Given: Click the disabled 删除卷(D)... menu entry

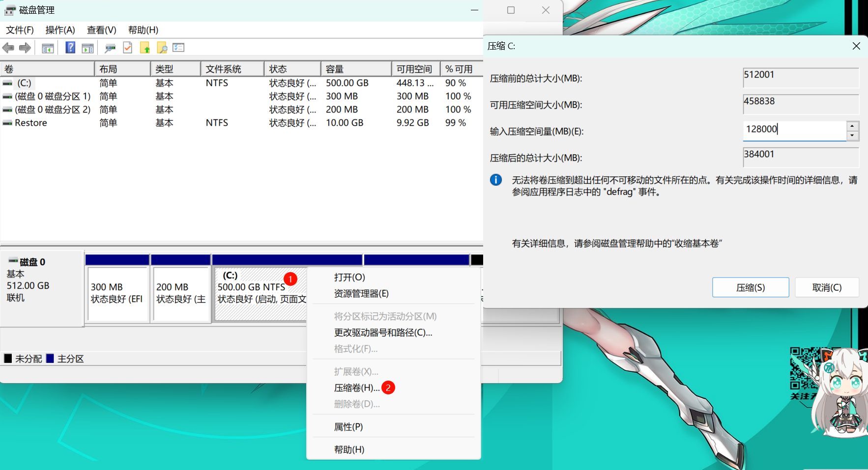Looking at the screenshot, I should click(357, 404).
